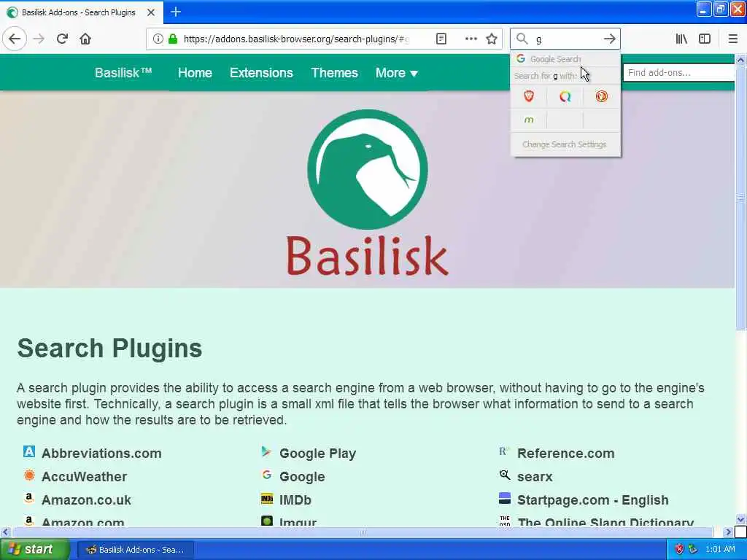Search with the DuckDuckGo engine icon
The image size is (747, 560).
tap(601, 96)
